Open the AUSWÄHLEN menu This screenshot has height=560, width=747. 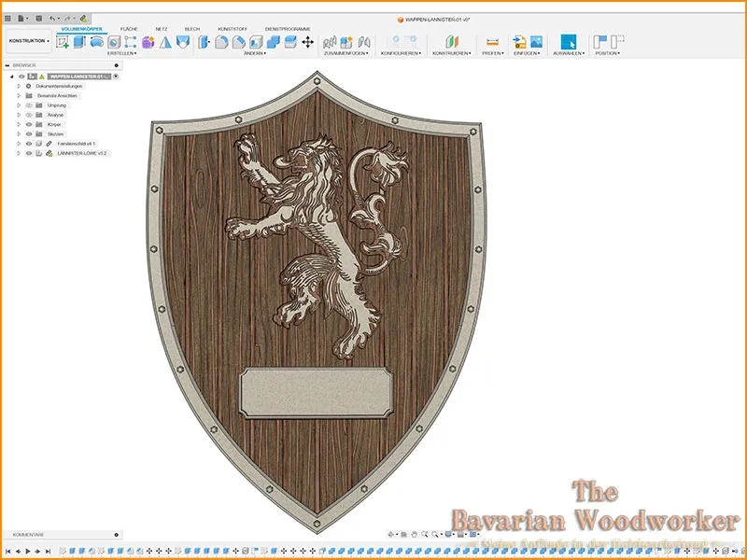[569, 53]
